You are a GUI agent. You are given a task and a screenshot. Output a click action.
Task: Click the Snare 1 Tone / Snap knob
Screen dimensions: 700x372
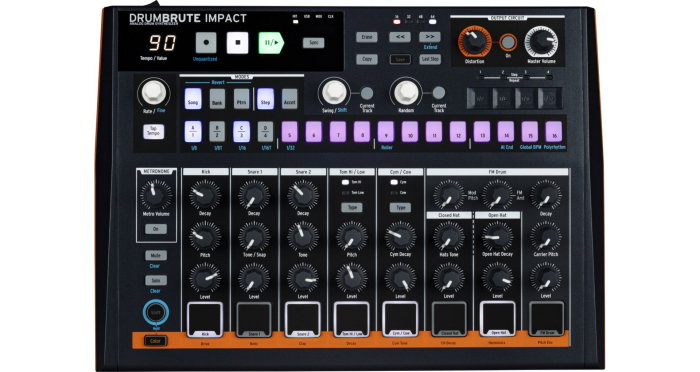point(254,236)
